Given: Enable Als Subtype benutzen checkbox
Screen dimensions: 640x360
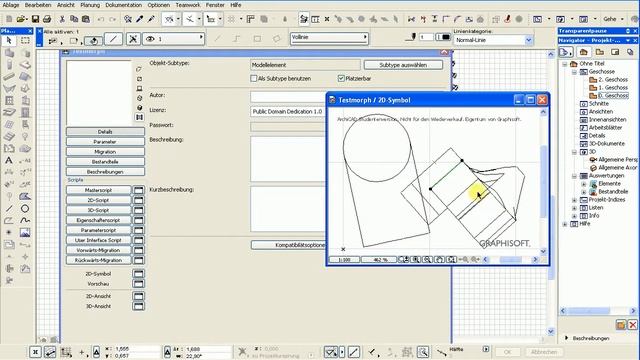Looking at the screenshot, I should tap(253, 78).
